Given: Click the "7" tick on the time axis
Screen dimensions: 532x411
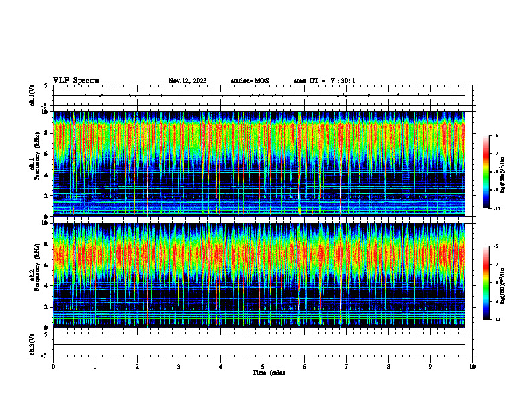Looking at the screenshot, I should pyautogui.click(x=347, y=367).
